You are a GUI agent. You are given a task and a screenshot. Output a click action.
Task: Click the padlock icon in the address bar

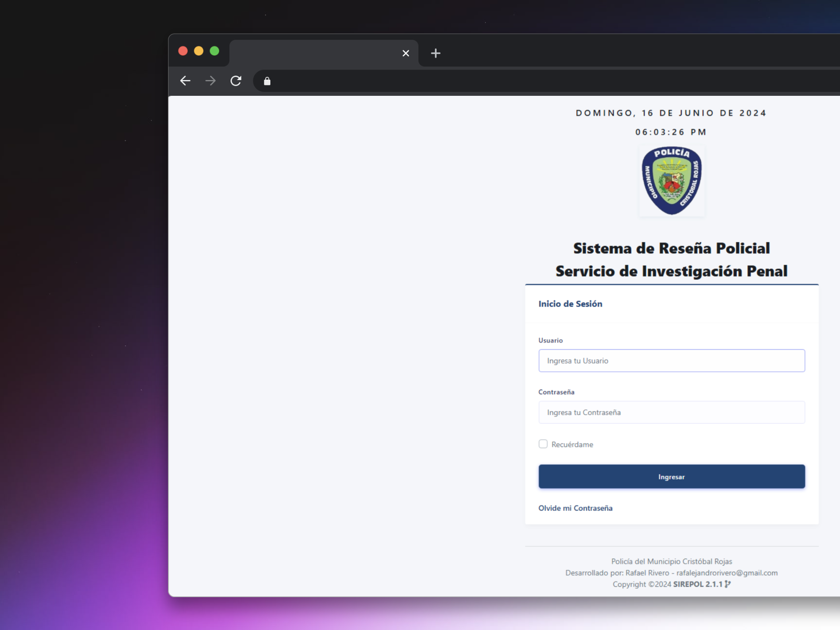267,81
